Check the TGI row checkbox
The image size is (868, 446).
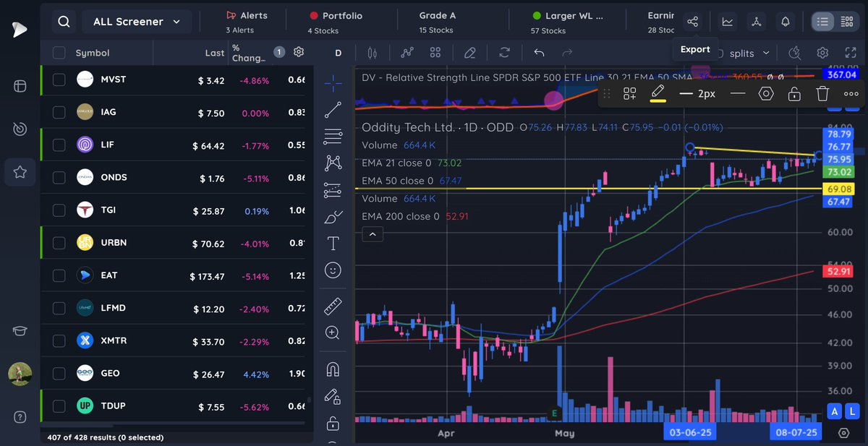pyautogui.click(x=59, y=210)
